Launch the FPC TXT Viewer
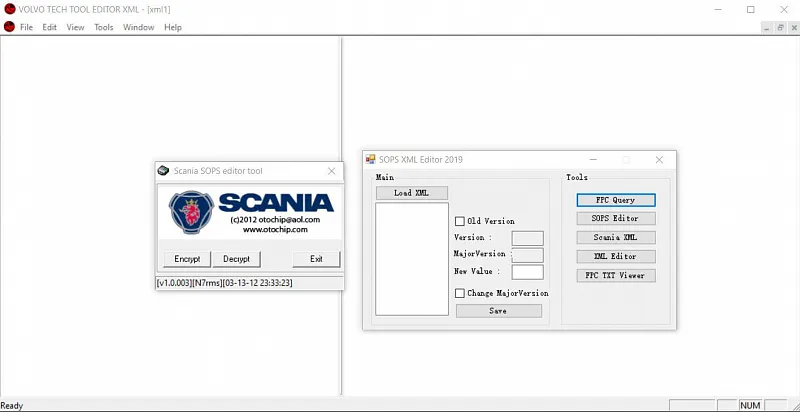Image resolution: width=800 pixels, height=412 pixels. pyautogui.click(x=616, y=275)
